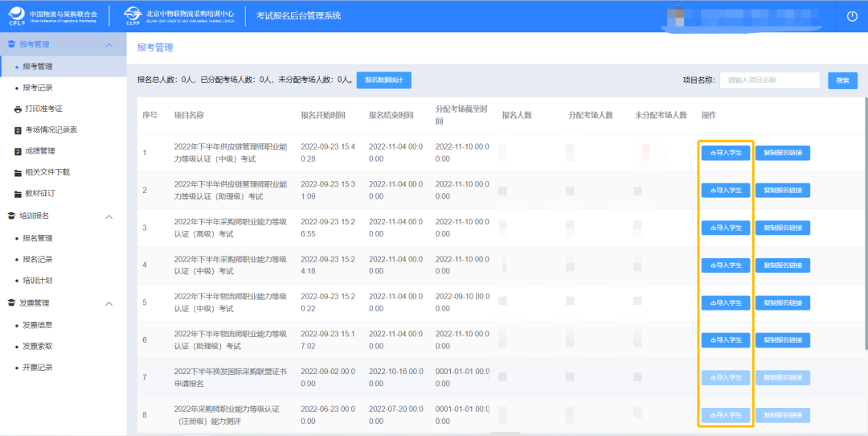Viewport: 868px width, 436px height.
Task: Click the 报名结束时间 column header
Action: pos(391,115)
